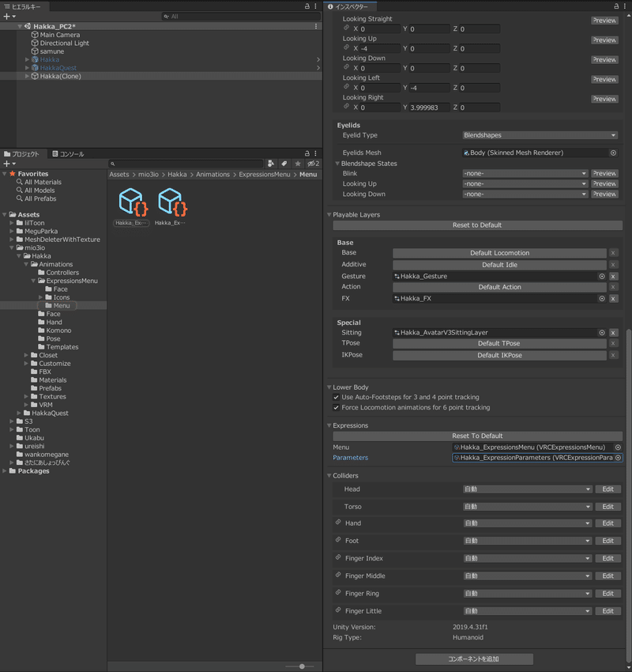Switch to the コンソール tab

tap(68, 154)
